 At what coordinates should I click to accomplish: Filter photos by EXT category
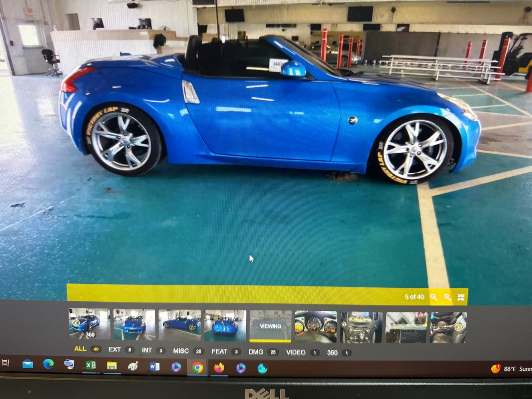[x=121, y=350]
